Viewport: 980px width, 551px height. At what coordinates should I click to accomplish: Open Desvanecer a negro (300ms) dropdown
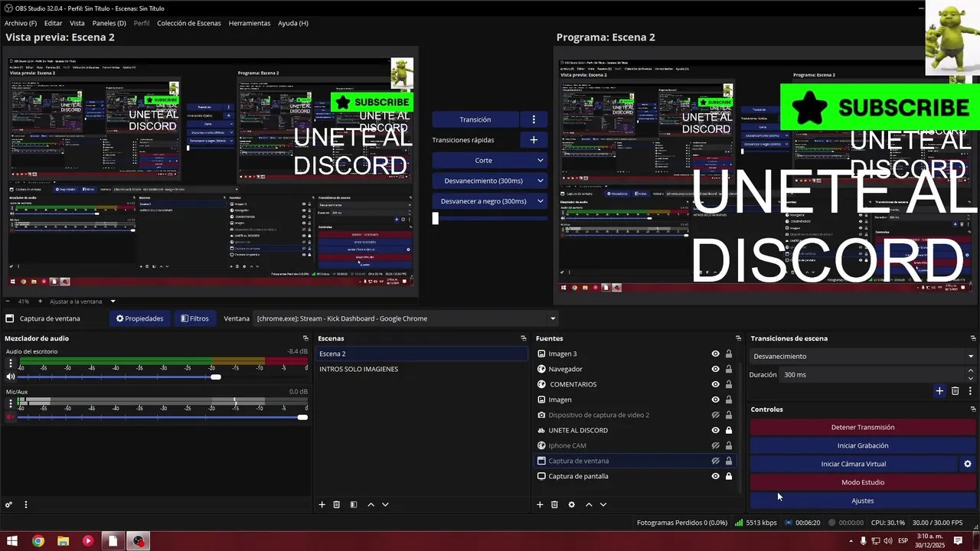point(540,201)
